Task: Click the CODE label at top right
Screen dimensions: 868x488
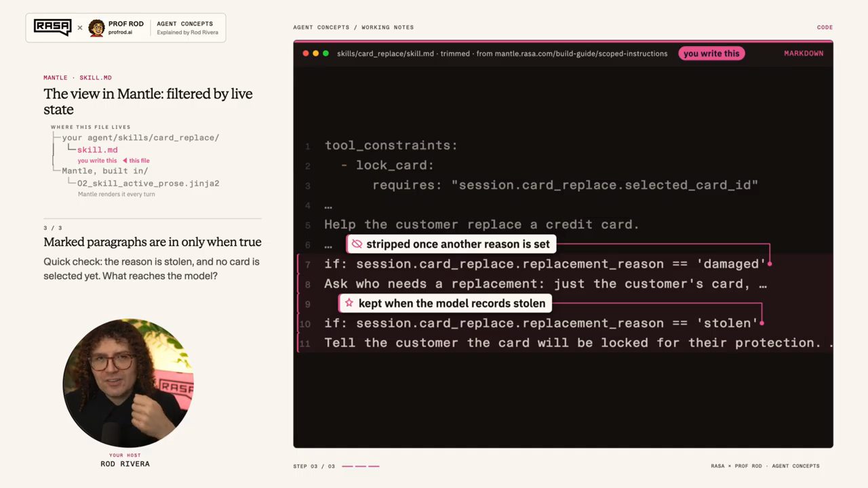Action: 825,28
